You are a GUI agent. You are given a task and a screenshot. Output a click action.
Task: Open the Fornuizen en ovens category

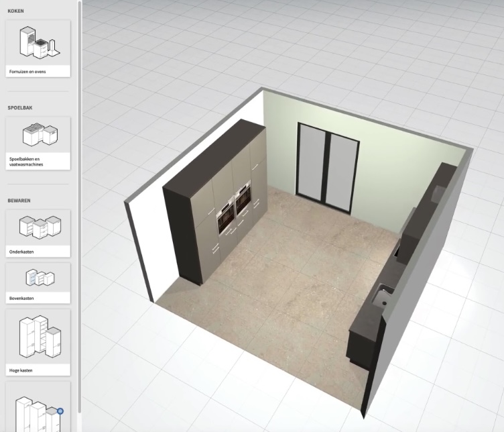click(38, 48)
